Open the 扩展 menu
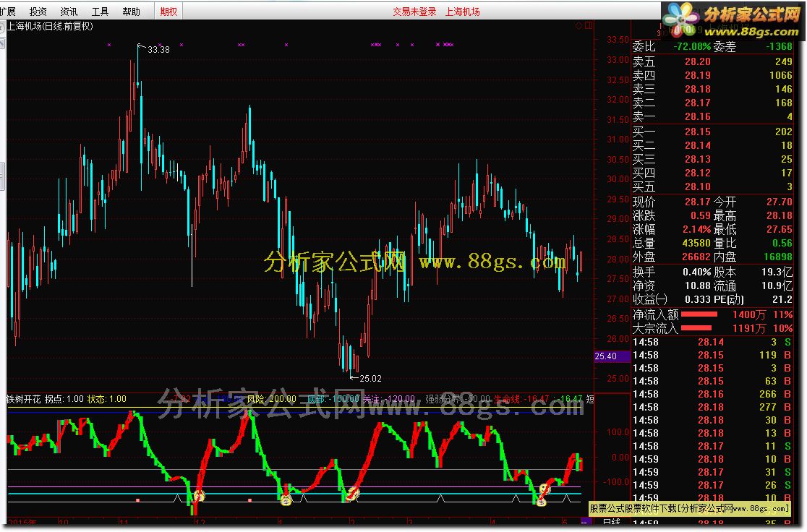Screen dimensions: 807x532 click(7, 12)
